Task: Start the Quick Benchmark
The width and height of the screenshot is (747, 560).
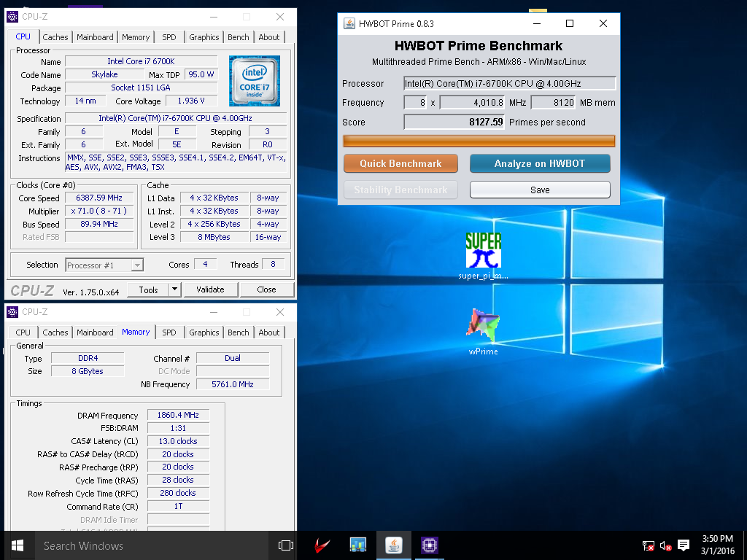Action: tap(400, 163)
